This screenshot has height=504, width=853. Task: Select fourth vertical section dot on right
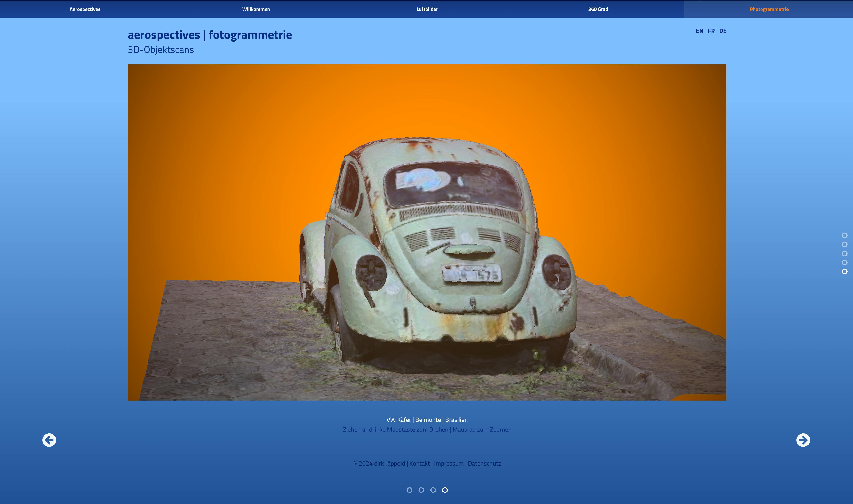pyautogui.click(x=844, y=263)
